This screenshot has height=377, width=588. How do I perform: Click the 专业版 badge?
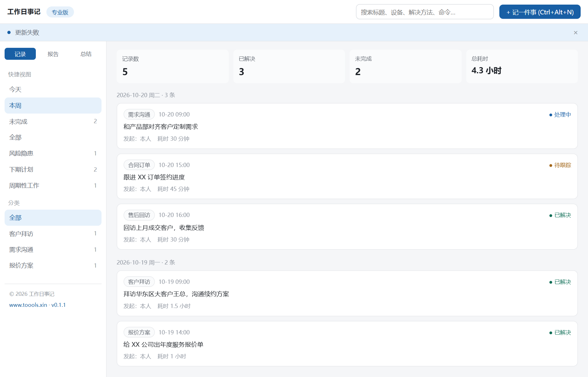click(60, 12)
